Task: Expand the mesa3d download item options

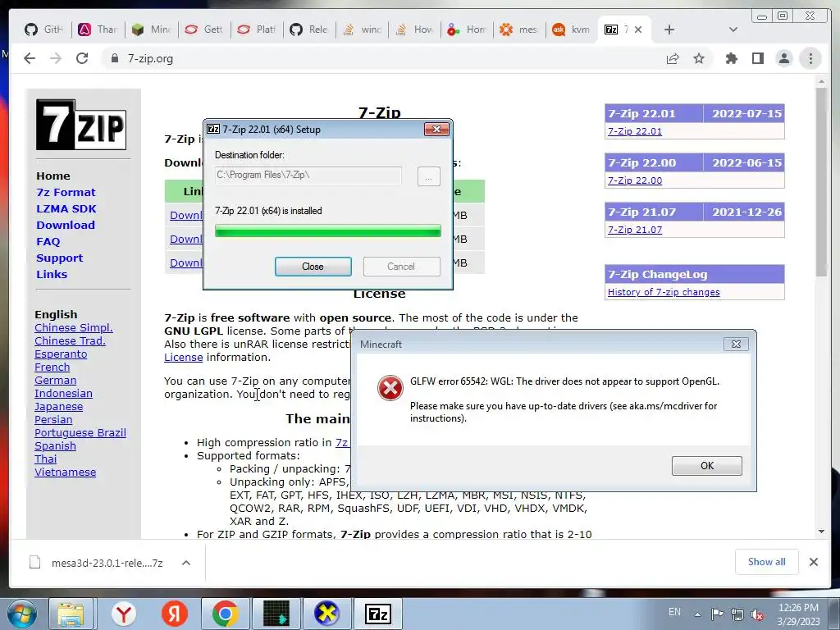Action: 186,563
